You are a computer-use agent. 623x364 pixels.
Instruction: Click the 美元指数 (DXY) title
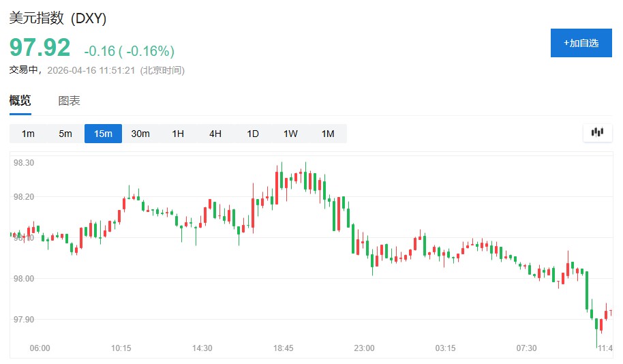(x=58, y=19)
